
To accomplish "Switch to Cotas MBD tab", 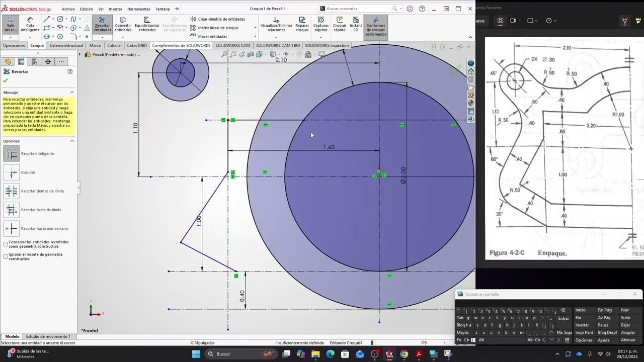I will coord(137,45).
